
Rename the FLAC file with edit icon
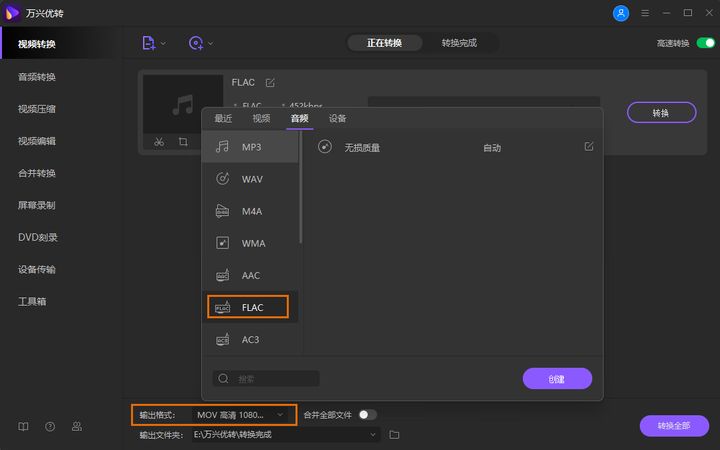click(x=270, y=83)
